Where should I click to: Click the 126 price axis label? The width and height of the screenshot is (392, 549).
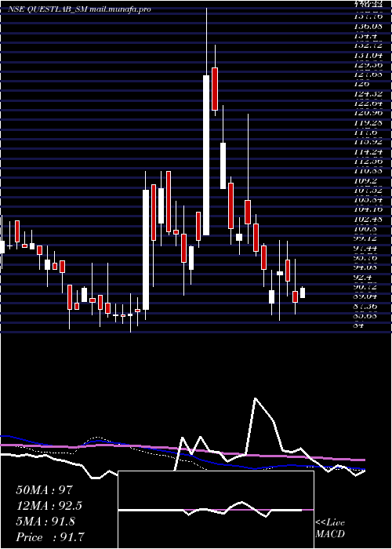tap(361, 84)
